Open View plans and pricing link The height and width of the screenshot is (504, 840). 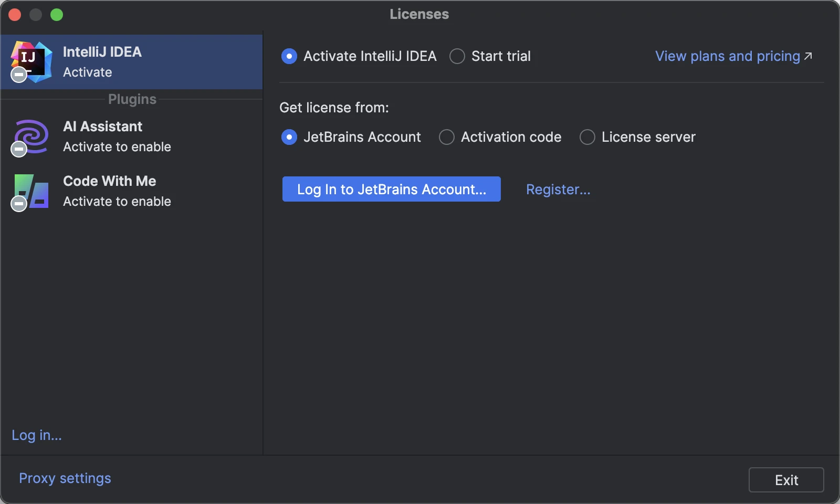coord(727,56)
